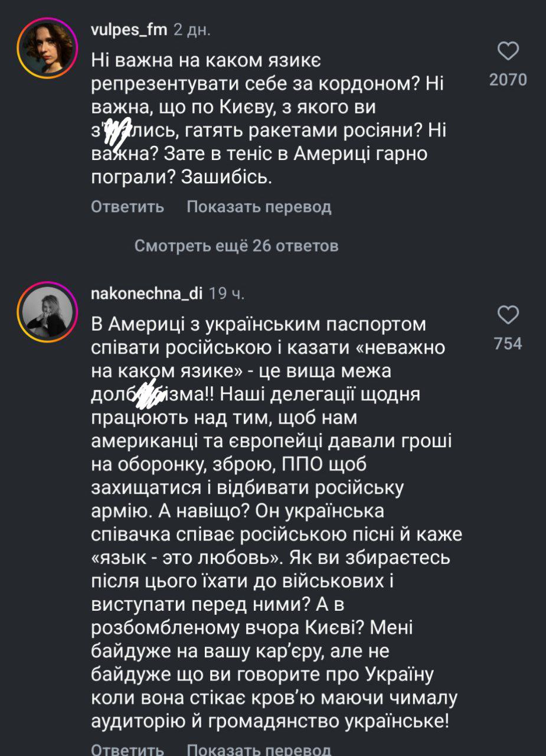The width and height of the screenshot is (546, 756).
Task: Like the comment by nakonechna_di
Action: (x=508, y=315)
